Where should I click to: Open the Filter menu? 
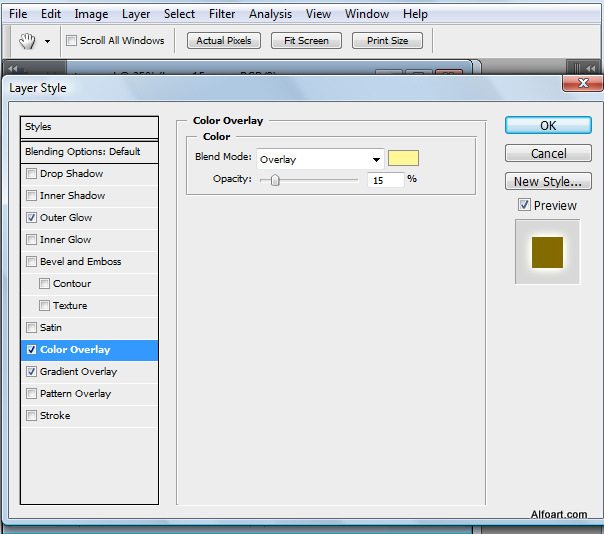(x=222, y=14)
